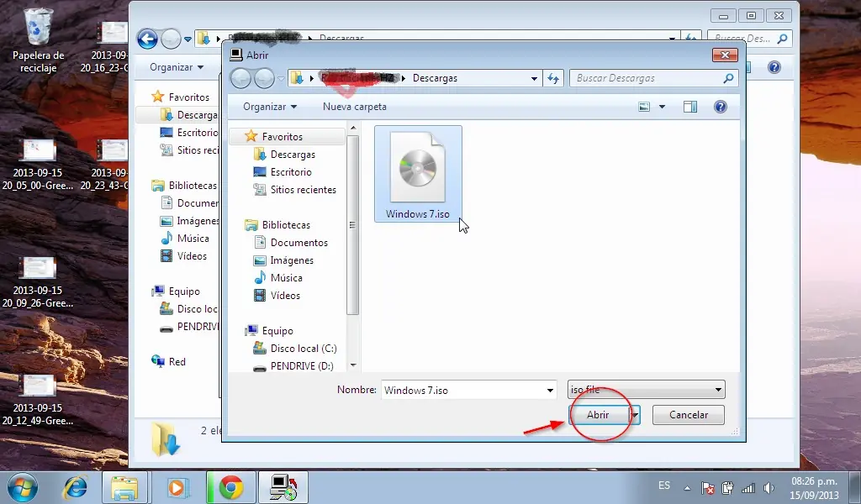Open the iso file type dropdown

[646, 390]
